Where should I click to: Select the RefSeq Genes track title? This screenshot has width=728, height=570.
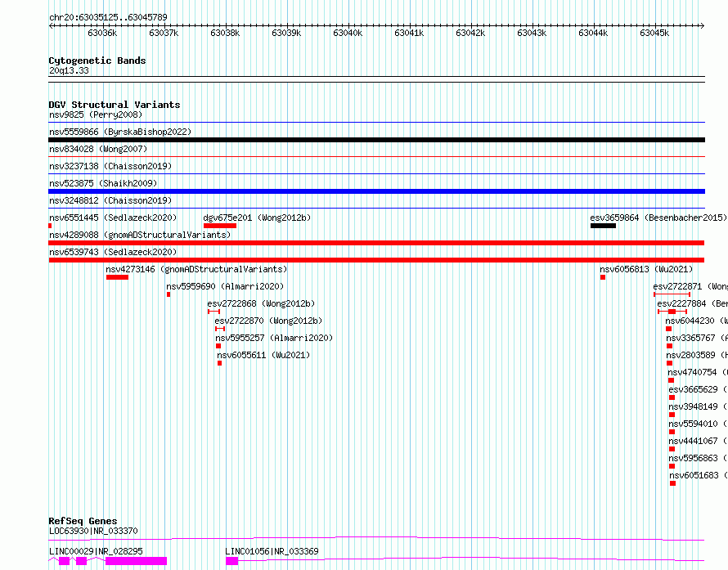tap(83, 521)
